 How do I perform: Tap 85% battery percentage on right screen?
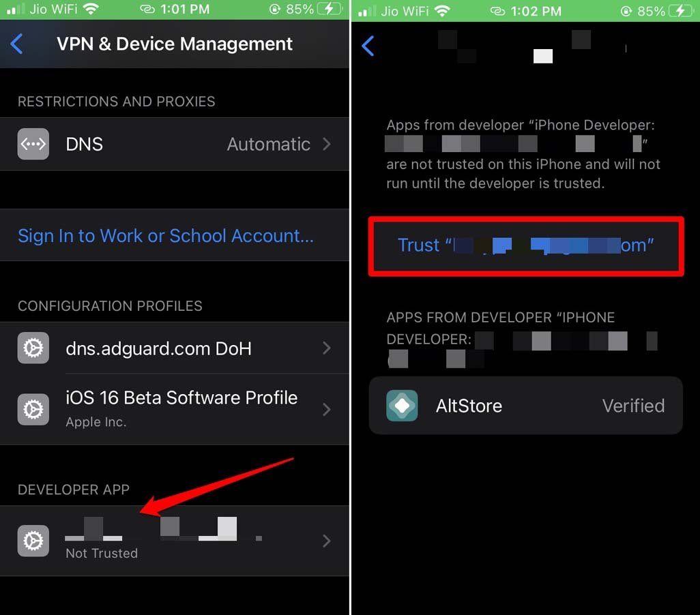point(651,11)
